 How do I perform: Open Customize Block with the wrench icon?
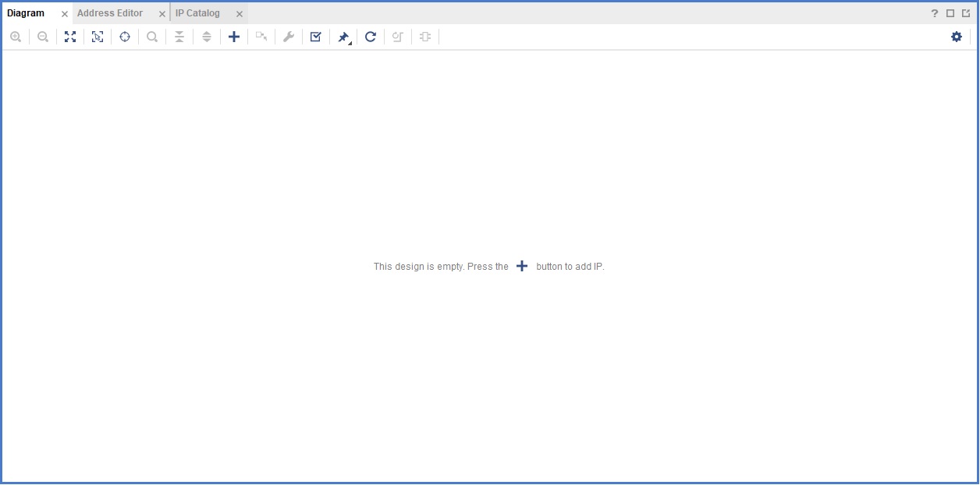[289, 37]
